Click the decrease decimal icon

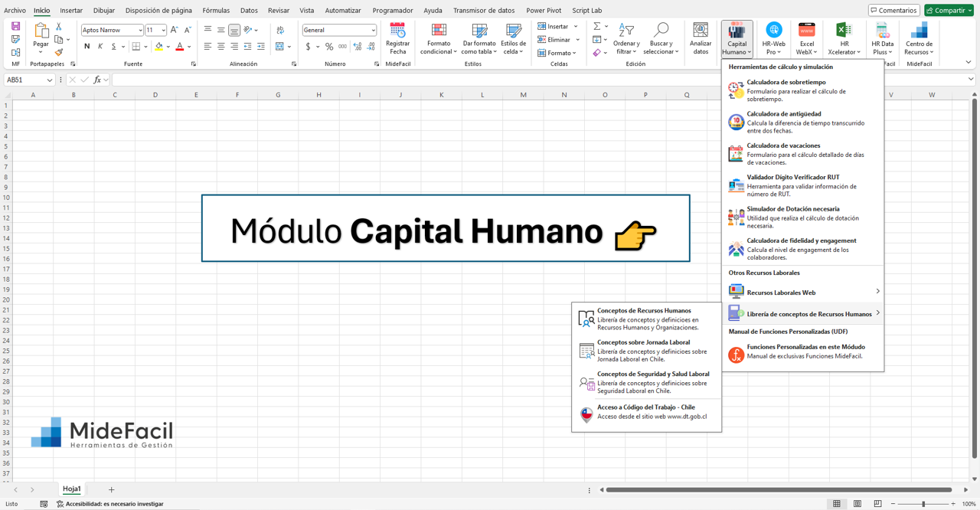click(371, 47)
